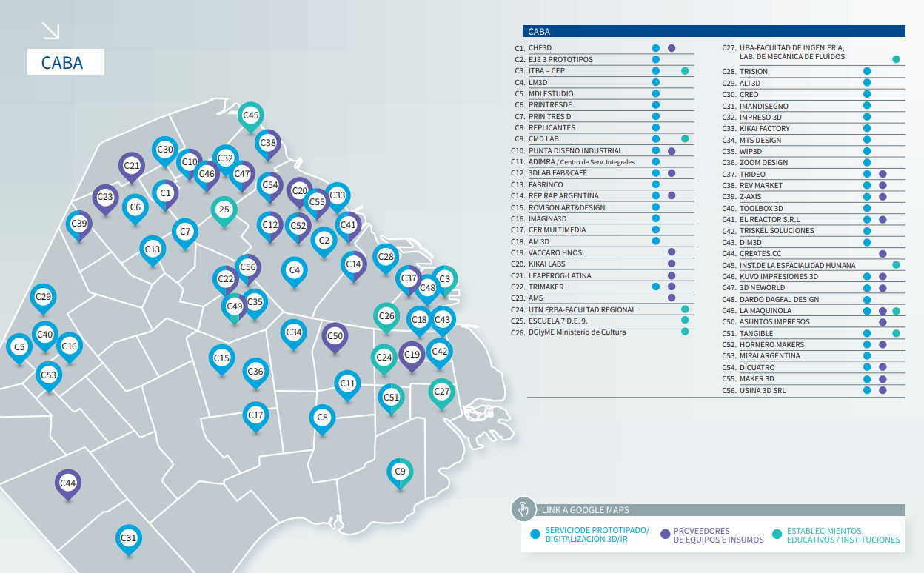The height and width of the screenshot is (573, 924).
Task: Select the "ITBA – CEP" list entry
Action: [x=546, y=71]
